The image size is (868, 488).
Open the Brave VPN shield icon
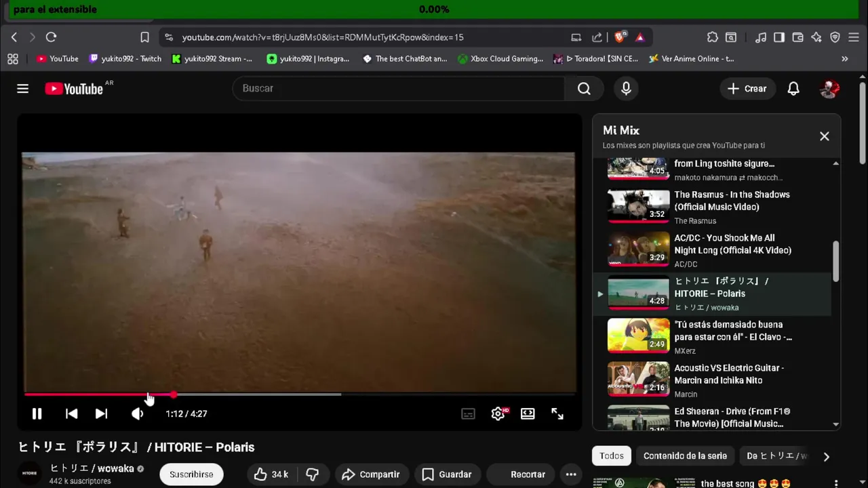click(x=835, y=37)
